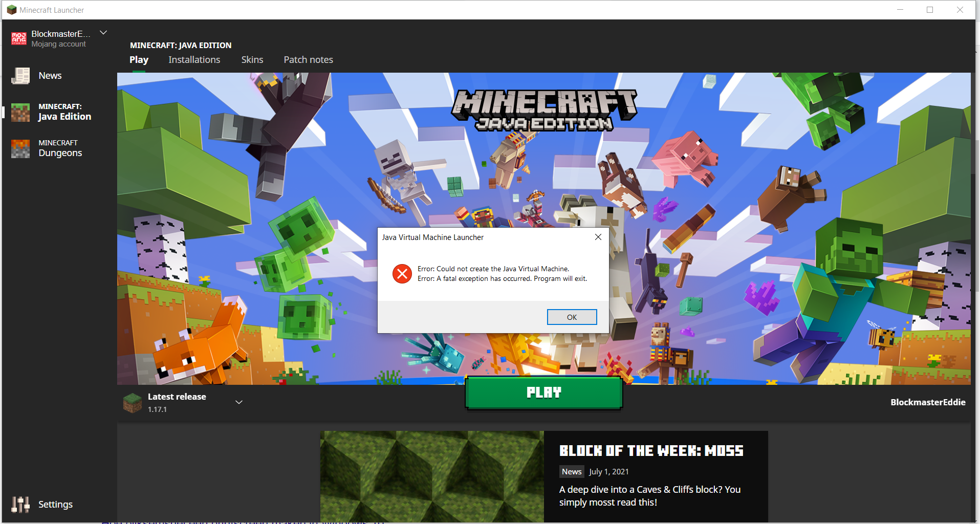Click the red error icon in dialog

pyautogui.click(x=402, y=274)
